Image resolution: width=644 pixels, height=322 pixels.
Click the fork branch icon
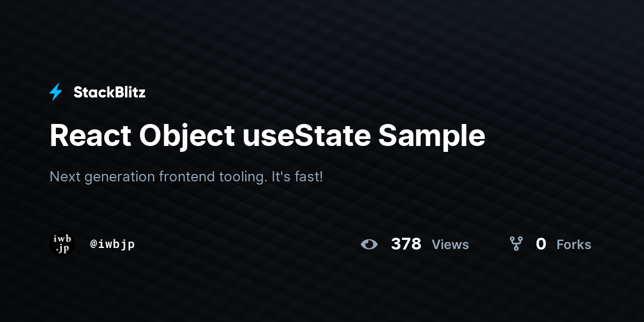pyautogui.click(x=516, y=244)
